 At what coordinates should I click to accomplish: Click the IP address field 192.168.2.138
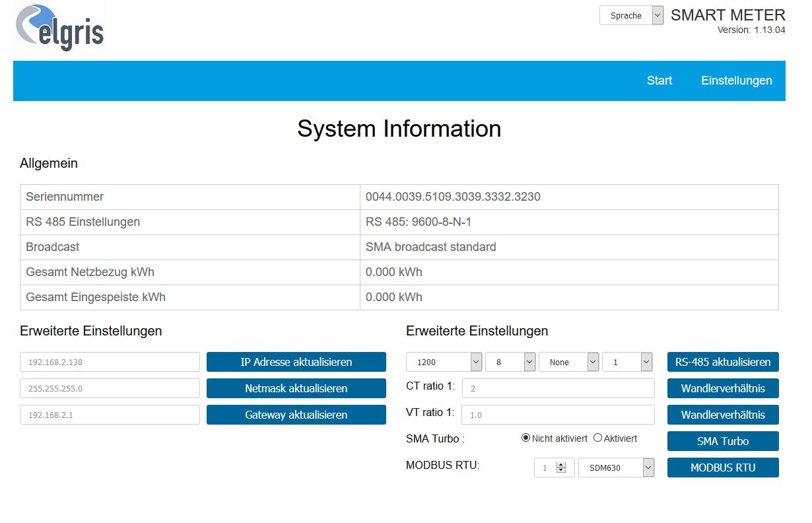click(x=110, y=362)
